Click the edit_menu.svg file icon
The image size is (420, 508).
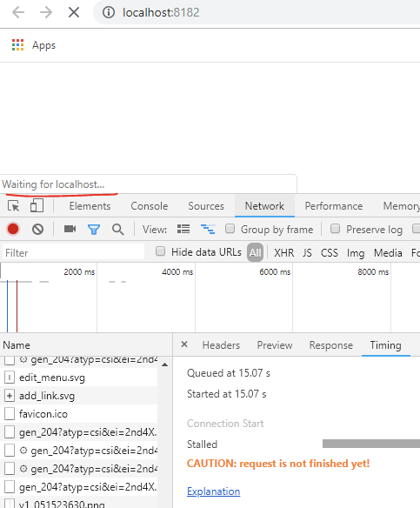point(10,378)
